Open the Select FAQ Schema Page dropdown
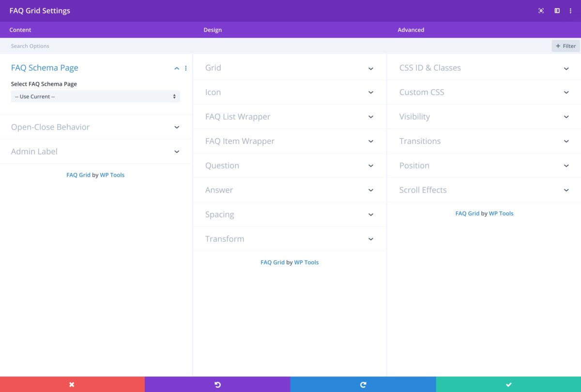581x392 pixels. pos(95,96)
